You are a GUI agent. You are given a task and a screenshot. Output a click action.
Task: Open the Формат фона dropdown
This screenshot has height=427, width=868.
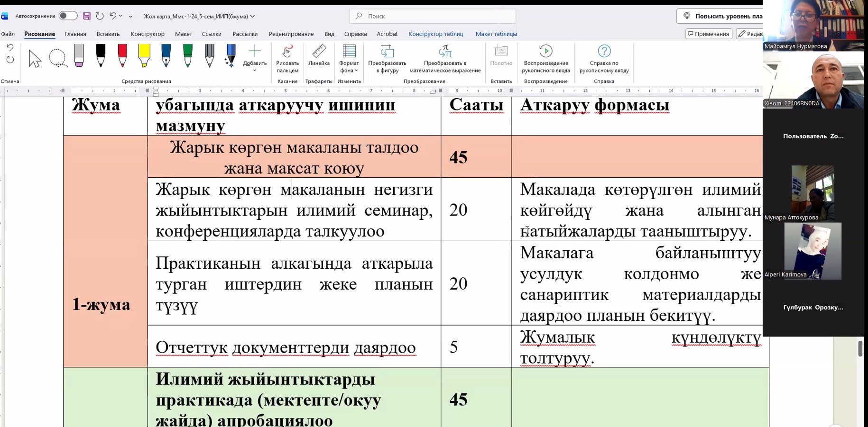click(x=349, y=59)
